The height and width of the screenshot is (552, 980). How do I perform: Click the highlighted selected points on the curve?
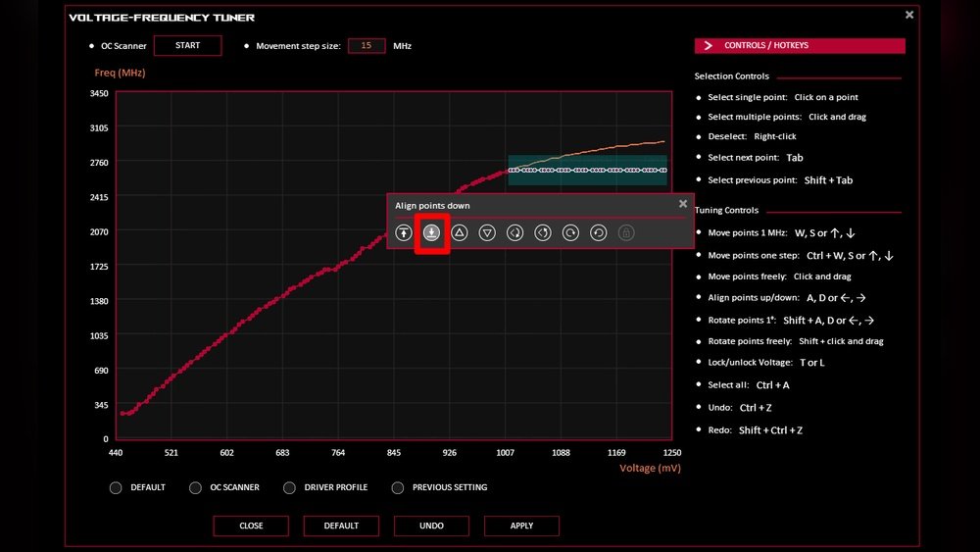(586, 170)
